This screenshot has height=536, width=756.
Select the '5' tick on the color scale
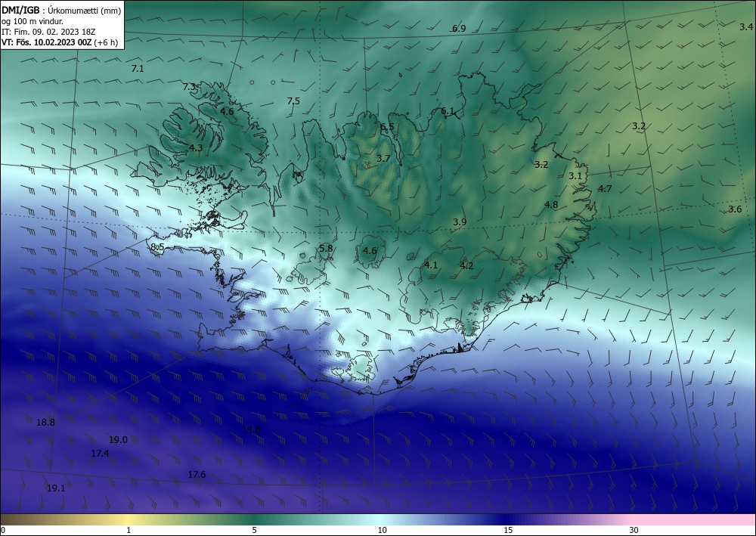254,531
